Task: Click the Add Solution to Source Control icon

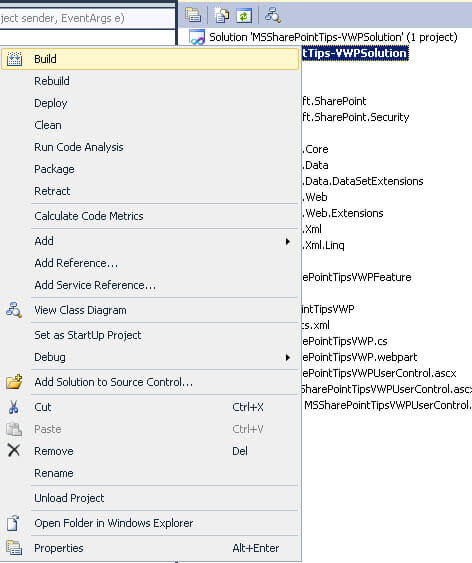Action: [14, 382]
